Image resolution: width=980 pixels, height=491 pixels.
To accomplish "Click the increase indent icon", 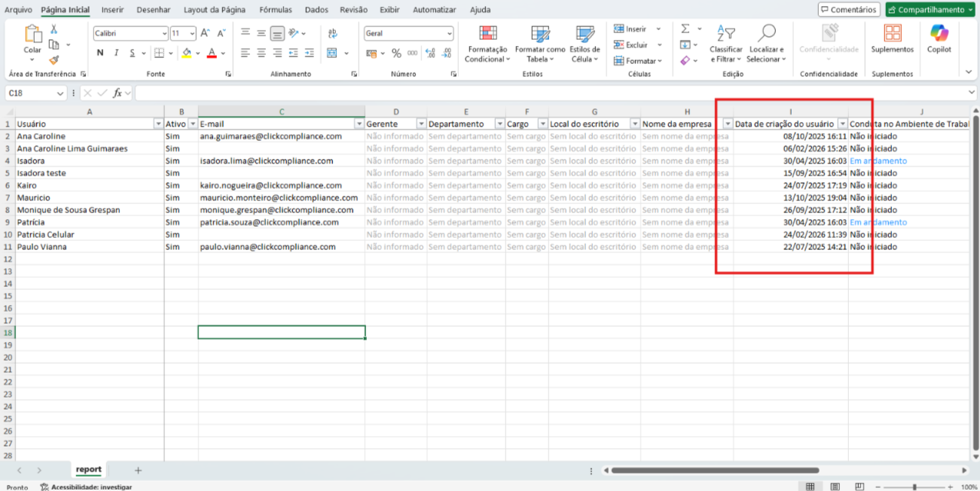I will coord(311,53).
